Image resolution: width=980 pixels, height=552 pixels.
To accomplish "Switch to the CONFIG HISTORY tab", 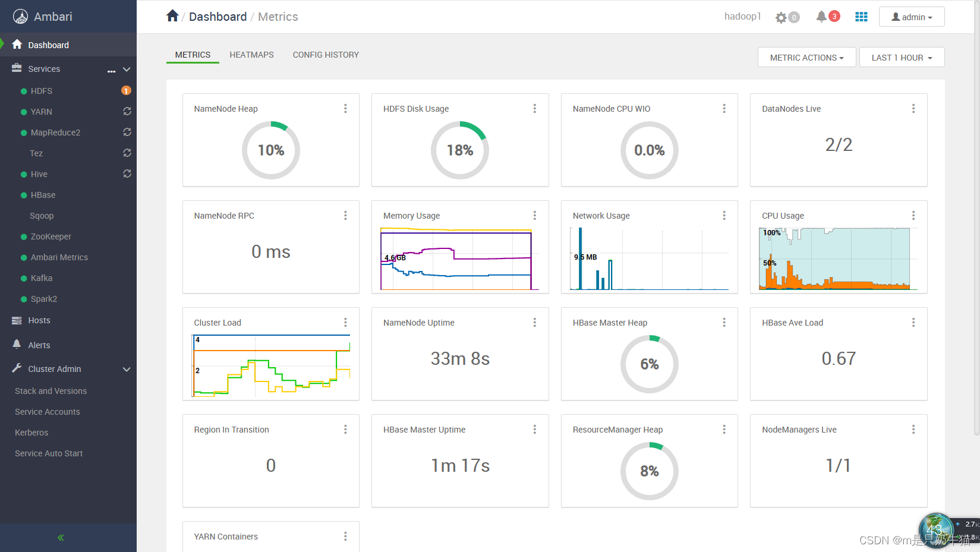I will coord(326,55).
